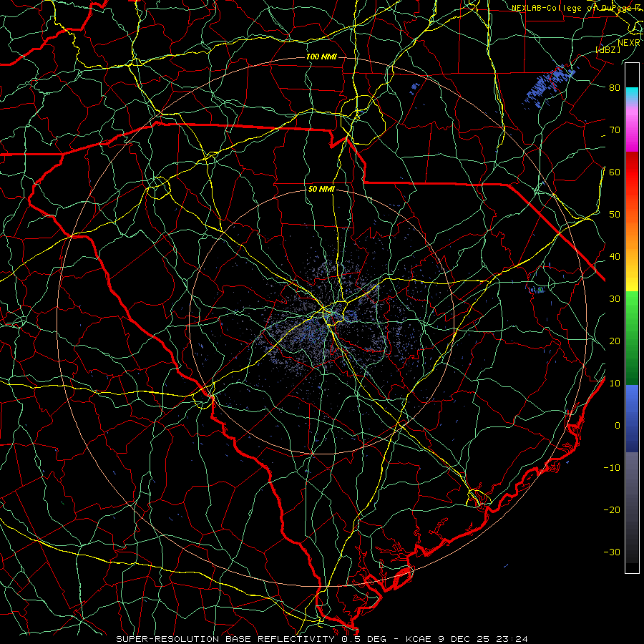The width and height of the screenshot is (644, 644).
Task: Click the NEXLAB-College of DuPage credit text
Action: [x=575, y=8]
